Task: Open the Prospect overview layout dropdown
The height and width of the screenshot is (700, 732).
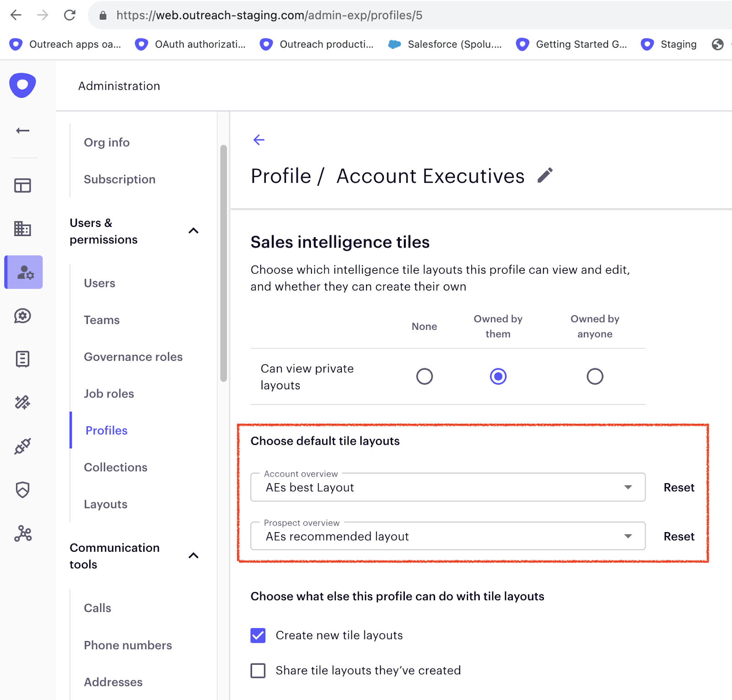Action: pyautogui.click(x=628, y=536)
